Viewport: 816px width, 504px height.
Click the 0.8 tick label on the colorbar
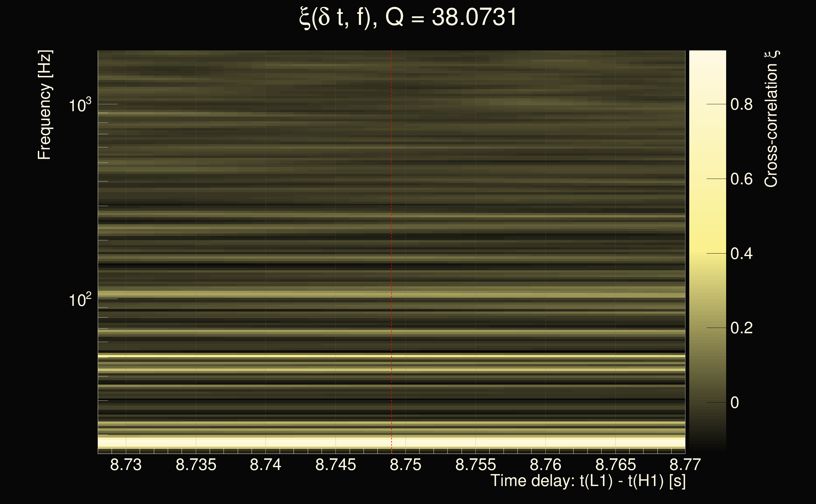(741, 104)
